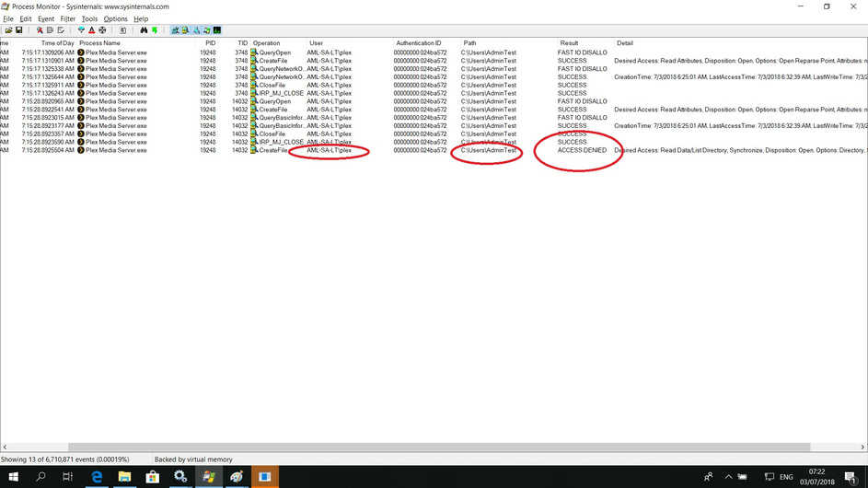Click the horizontal scrollbar thumb
The height and width of the screenshot is (488, 868).
point(439,447)
